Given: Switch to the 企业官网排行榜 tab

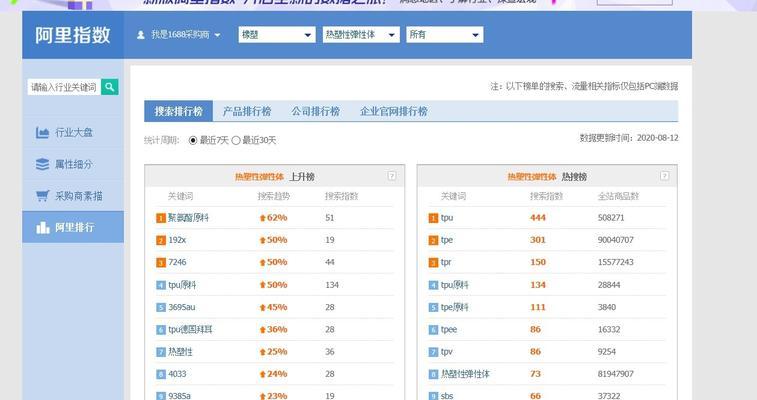Looking at the screenshot, I should [393, 111].
